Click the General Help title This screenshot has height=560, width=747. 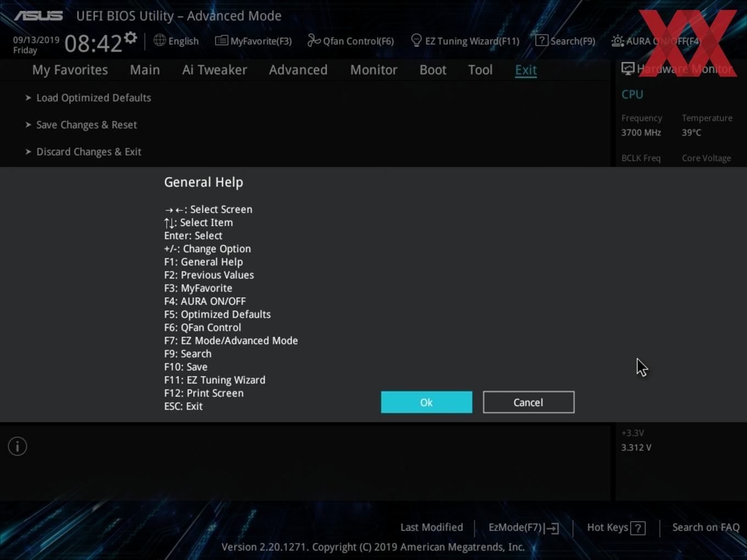[x=203, y=182]
